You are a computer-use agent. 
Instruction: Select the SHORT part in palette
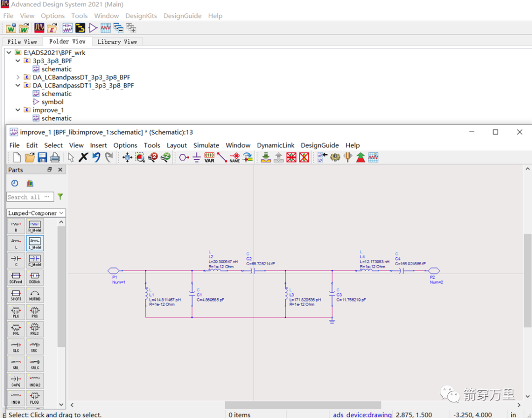16,295
